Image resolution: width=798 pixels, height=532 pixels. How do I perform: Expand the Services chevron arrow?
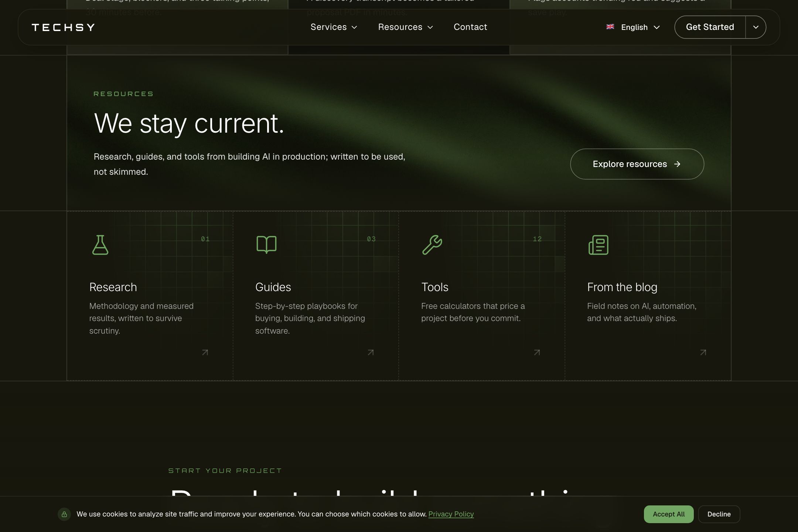click(354, 27)
